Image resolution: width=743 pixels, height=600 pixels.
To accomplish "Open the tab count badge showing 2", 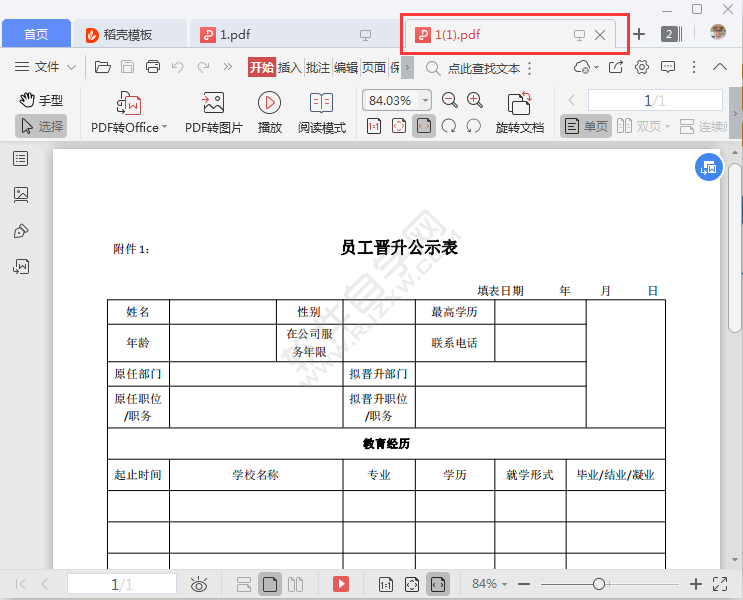I will [671, 34].
